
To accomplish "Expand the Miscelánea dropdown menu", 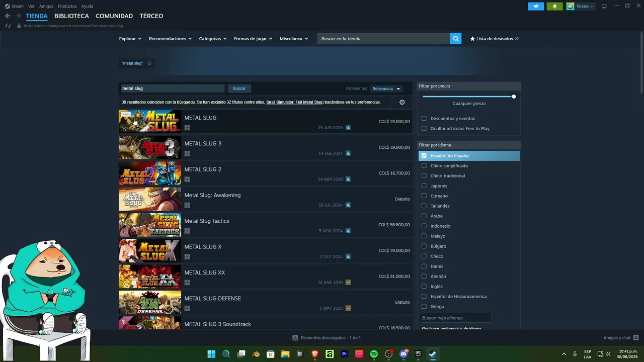I will [x=294, y=39].
